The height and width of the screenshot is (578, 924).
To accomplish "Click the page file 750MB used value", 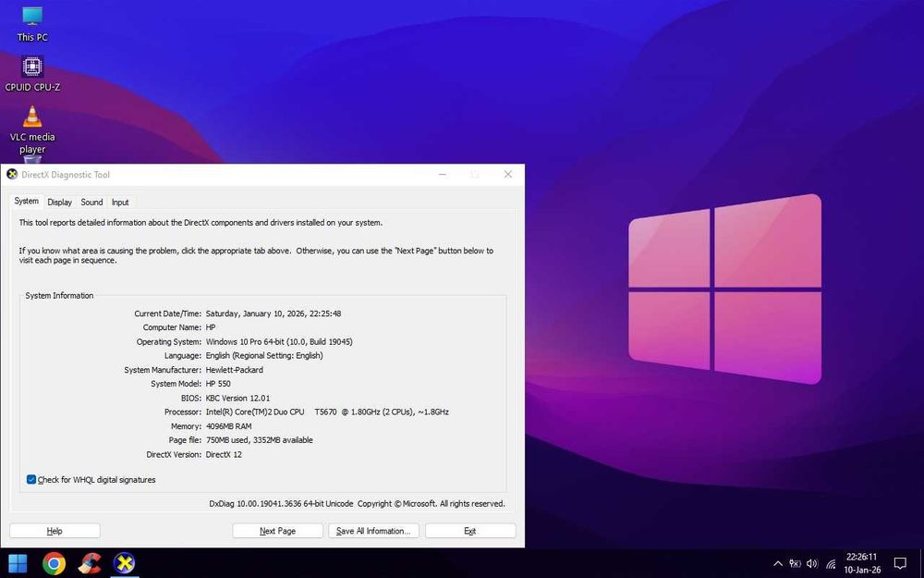I will coord(260,440).
